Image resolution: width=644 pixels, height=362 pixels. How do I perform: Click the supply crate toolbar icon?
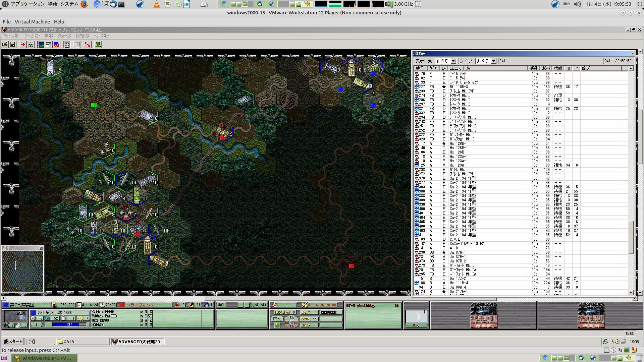click(31, 45)
